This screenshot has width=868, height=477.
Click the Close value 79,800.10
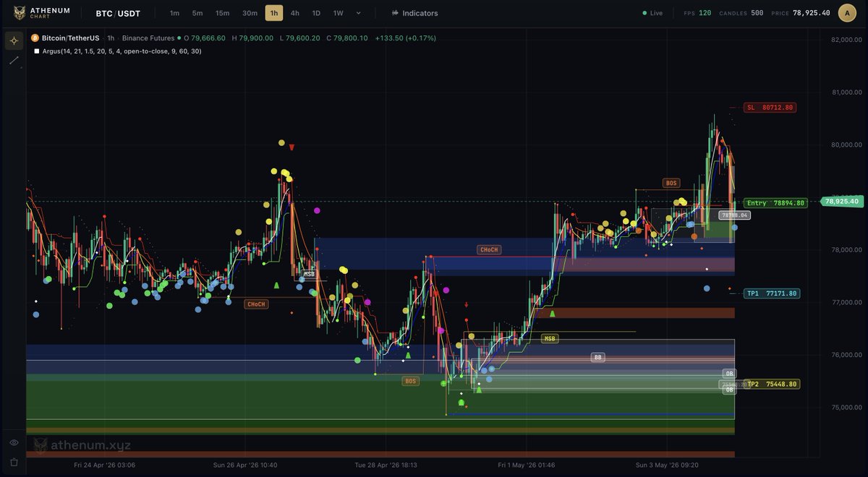coord(351,38)
